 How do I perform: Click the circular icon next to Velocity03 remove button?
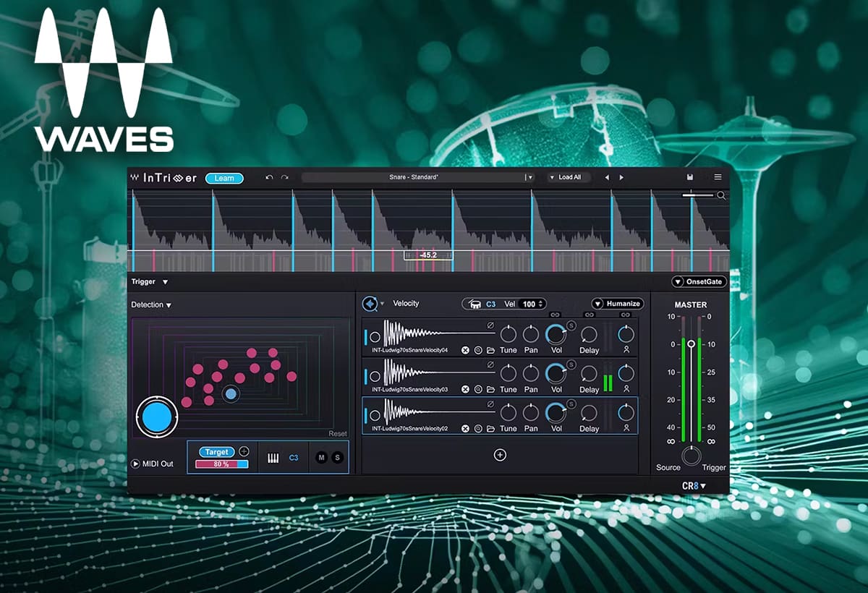pyautogui.click(x=478, y=389)
